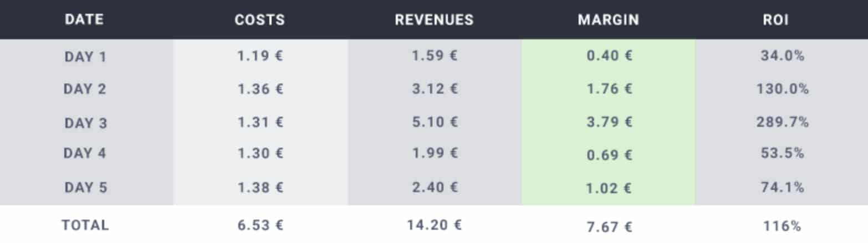This screenshot has height=243, width=868.
Task: Select the 1.19 € cost cell
Action: (x=261, y=56)
